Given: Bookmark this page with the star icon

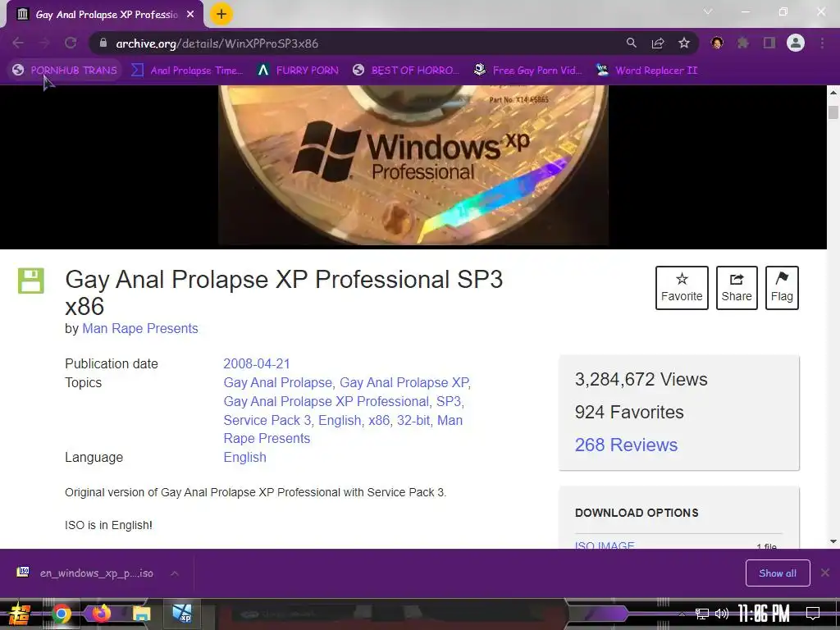Looking at the screenshot, I should (684, 43).
